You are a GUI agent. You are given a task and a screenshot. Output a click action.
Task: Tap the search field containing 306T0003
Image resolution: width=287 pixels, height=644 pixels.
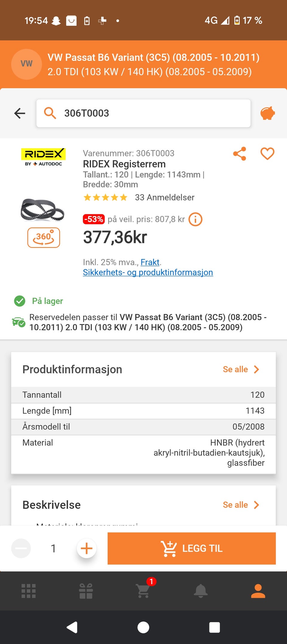pos(143,113)
